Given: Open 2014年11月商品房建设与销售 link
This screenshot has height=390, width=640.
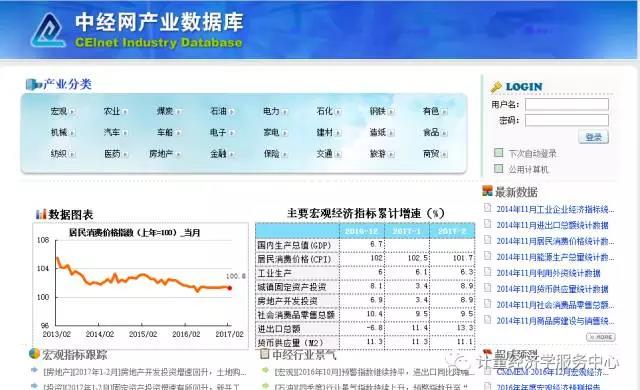Looking at the screenshot, I should 555,321.
